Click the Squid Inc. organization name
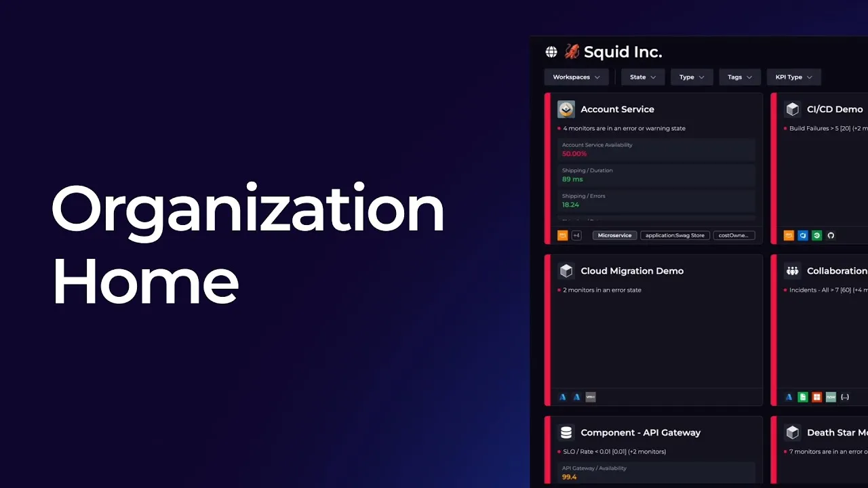The image size is (868, 488). tap(623, 52)
